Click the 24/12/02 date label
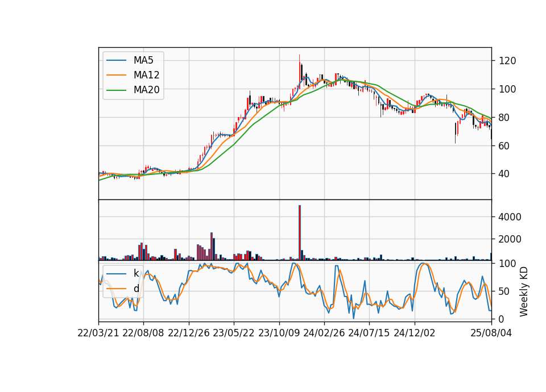Screen dimensions: 546x392 point(415,333)
